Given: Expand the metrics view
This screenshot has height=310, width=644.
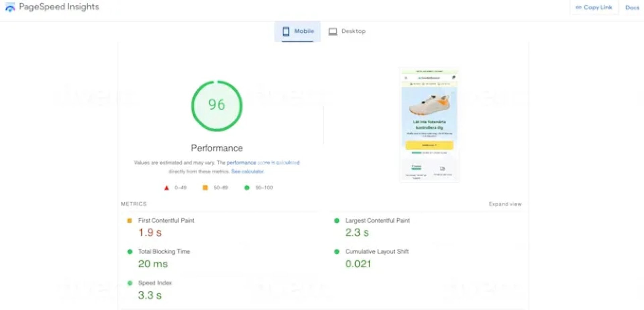Looking at the screenshot, I should pos(505,204).
